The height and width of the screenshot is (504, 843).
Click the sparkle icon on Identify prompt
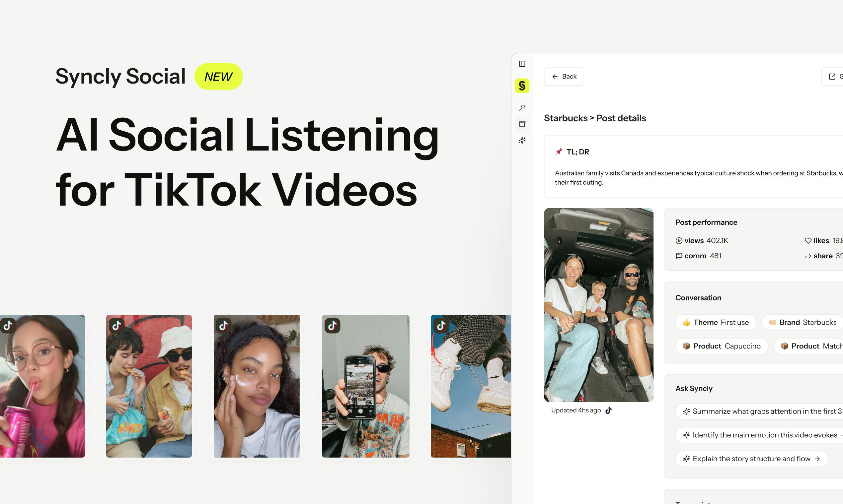click(686, 435)
